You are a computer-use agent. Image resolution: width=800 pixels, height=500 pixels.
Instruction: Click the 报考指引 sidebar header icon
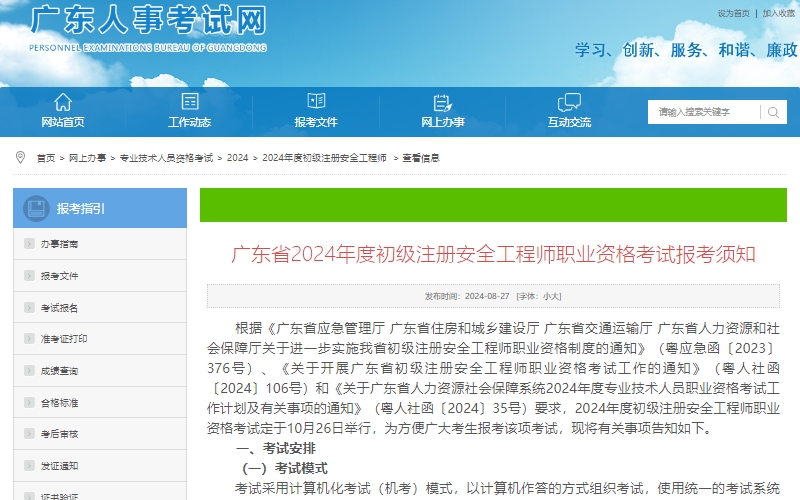click(36, 208)
